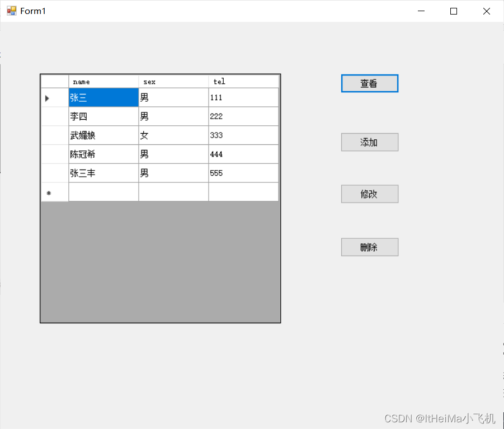Viewport: 504px width, 429px height.
Task: Click the top-left select-all grid corner
Action: coord(55,82)
